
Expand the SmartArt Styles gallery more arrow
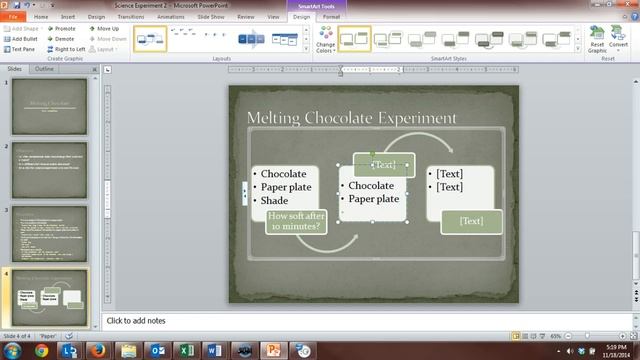coord(578,49)
